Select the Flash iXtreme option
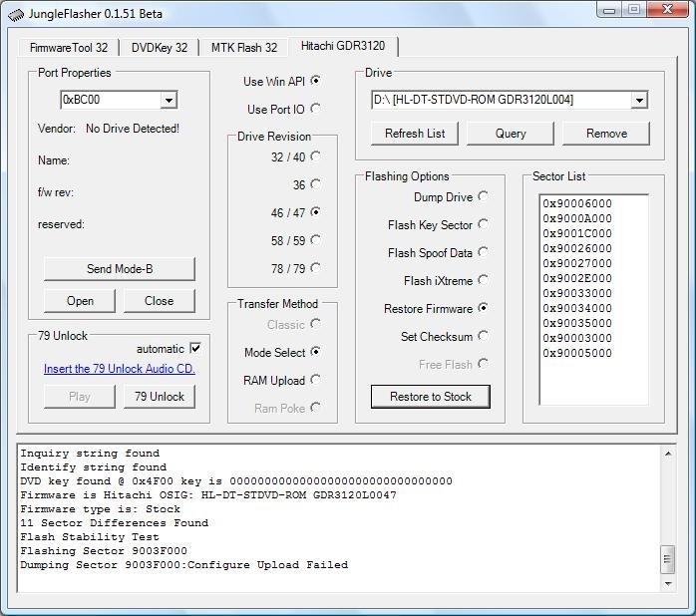 point(484,280)
